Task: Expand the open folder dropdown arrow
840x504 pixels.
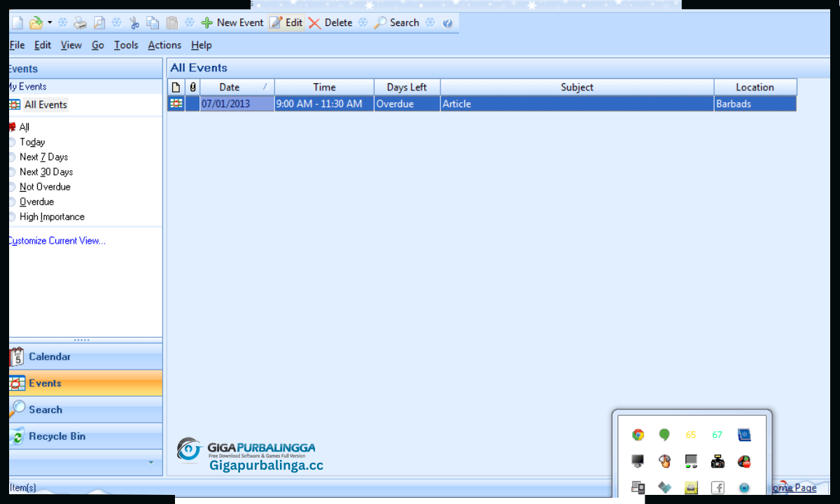Action: coord(50,22)
